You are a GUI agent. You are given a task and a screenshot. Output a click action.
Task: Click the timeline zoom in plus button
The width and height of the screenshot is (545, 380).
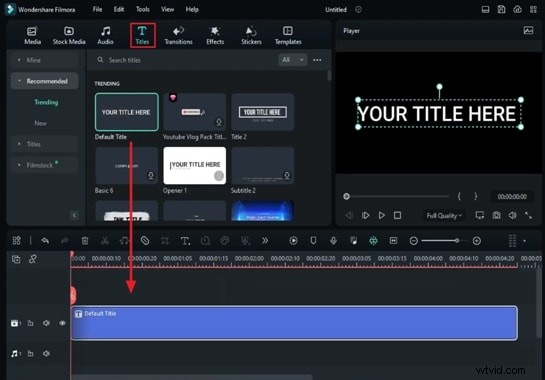(x=477, y=241)
